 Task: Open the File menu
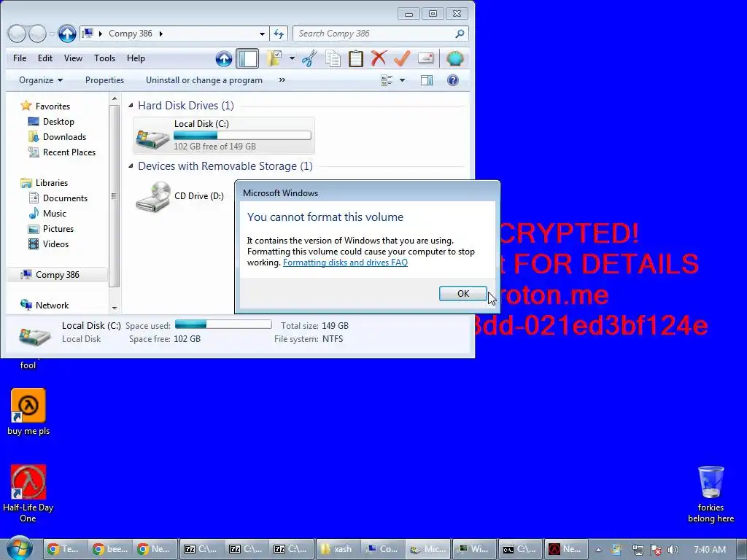20,58
